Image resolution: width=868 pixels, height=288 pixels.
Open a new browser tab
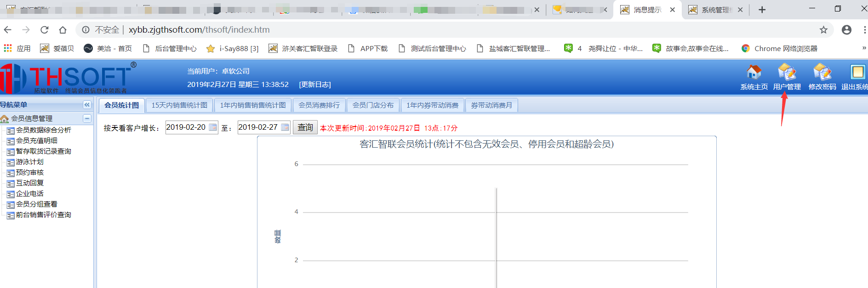(762, 10)
